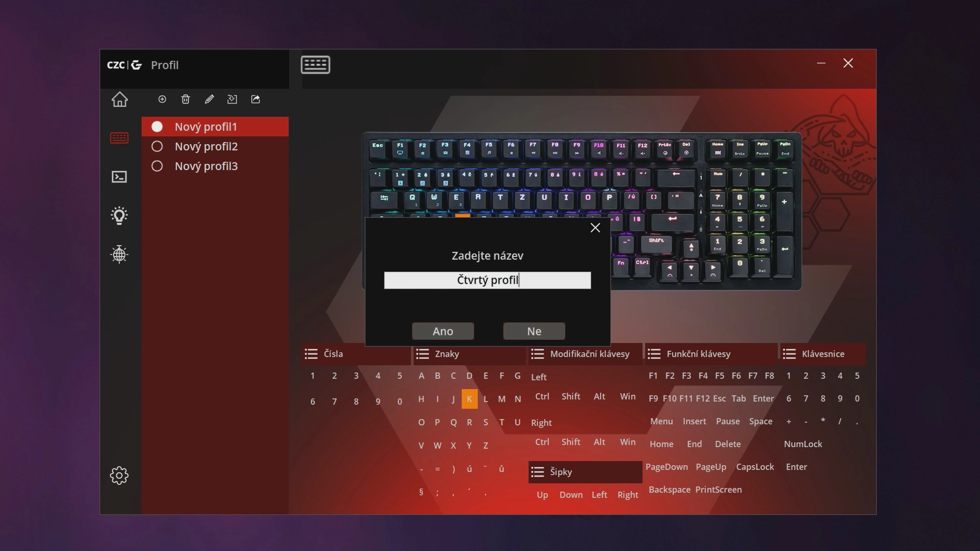Screen dimensions: 980x551
Task: Choose NumLock in the Klávesnice list
Action: click(803, 444)
